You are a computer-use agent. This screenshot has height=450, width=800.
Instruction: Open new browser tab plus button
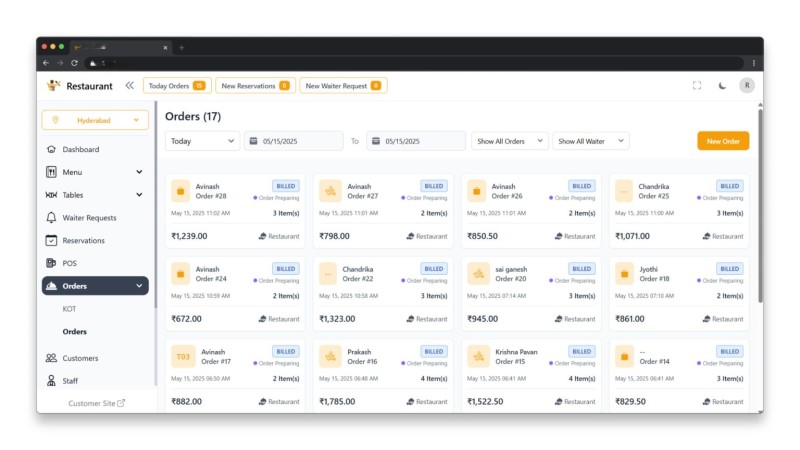[181, 47]
